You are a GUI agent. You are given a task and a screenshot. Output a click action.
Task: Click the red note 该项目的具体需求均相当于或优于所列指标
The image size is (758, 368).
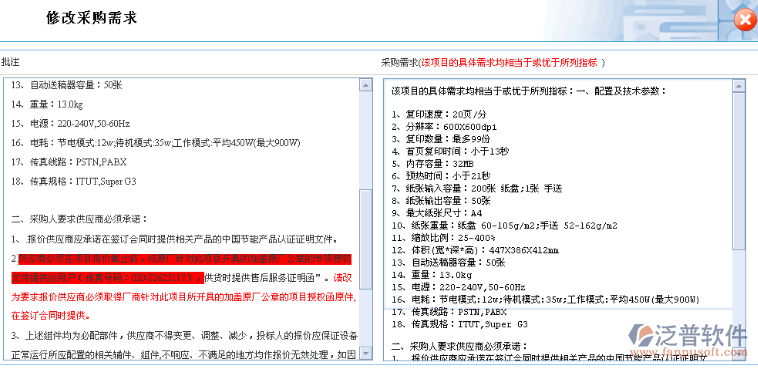pyautogui.click(x=510, y=62)
